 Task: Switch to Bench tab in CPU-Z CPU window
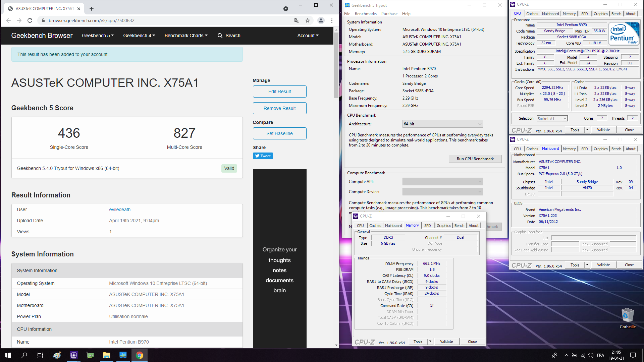pyautogui.click(x=616, y=14)
